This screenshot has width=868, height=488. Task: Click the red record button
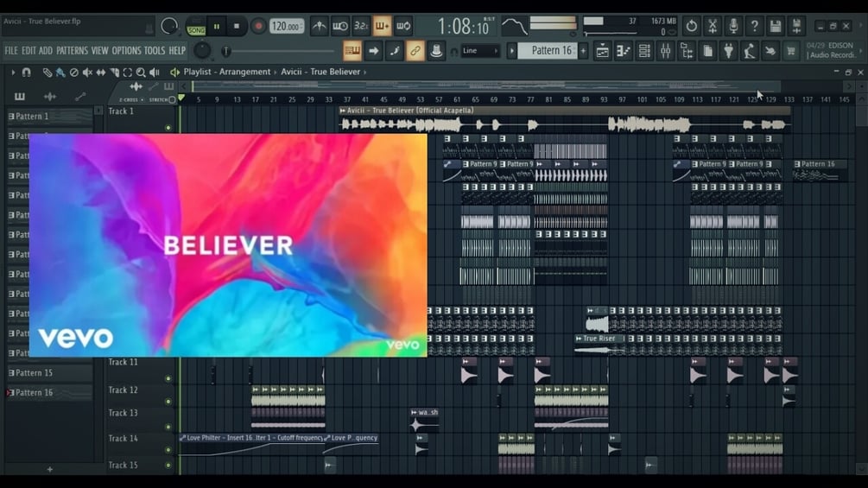click(258, 26)
